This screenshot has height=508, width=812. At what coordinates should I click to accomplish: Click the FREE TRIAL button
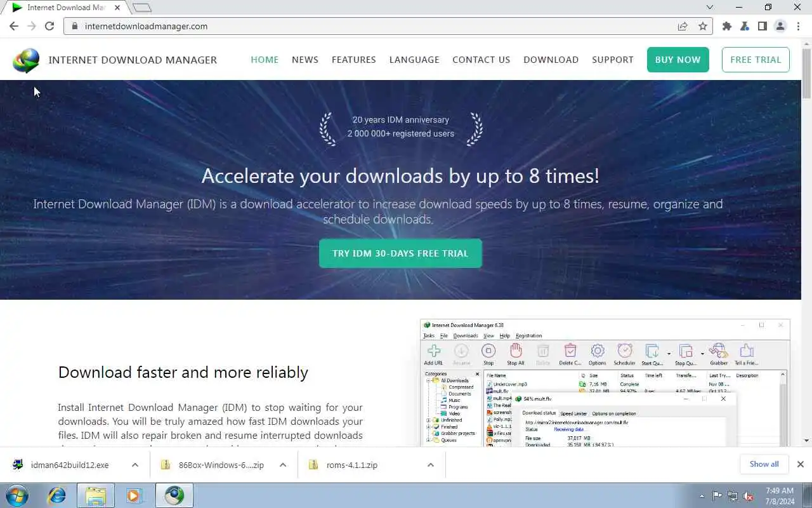pos(756,60)
